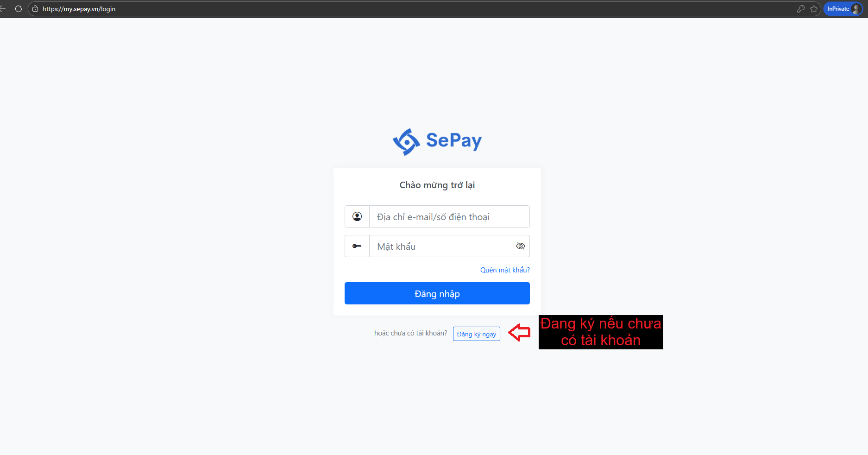Click the red arrow annotation
Viewport: 868px width, 455px height.
519,333
